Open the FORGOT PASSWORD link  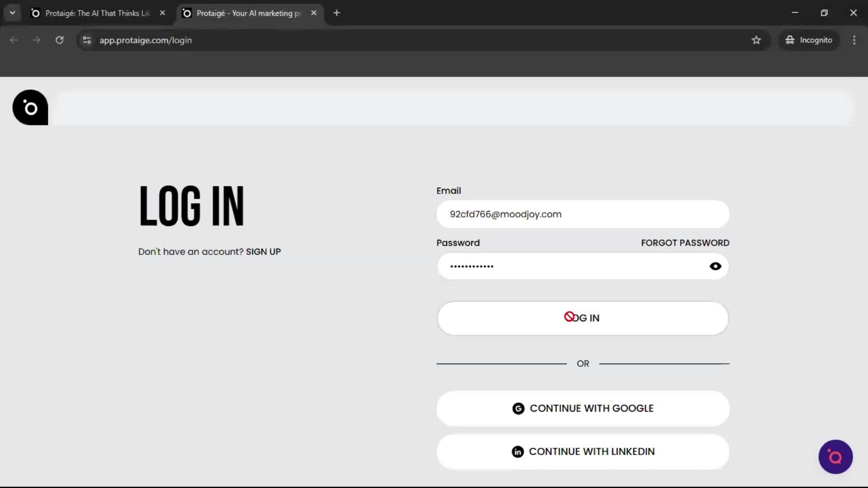click(x=685, y=243)
